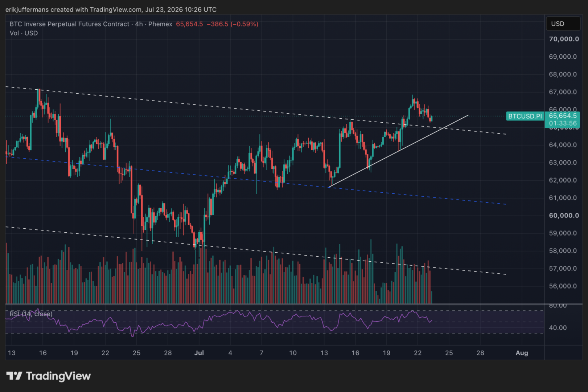Click the 70,000.0 price axis label
This screenshot has width=588, height=392.
[564, 39]
